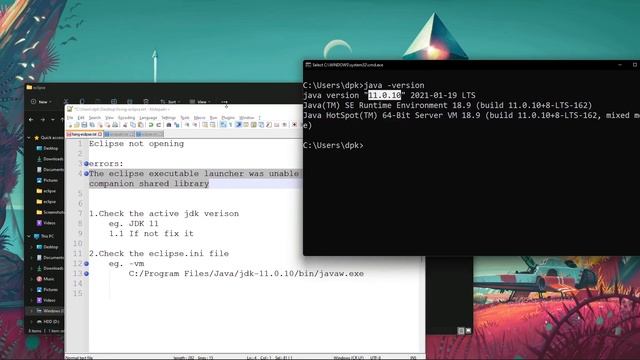Click the Cut icon in Notepad++ toolbar
The width and height of the screenshot is (640, 360).
125,125
